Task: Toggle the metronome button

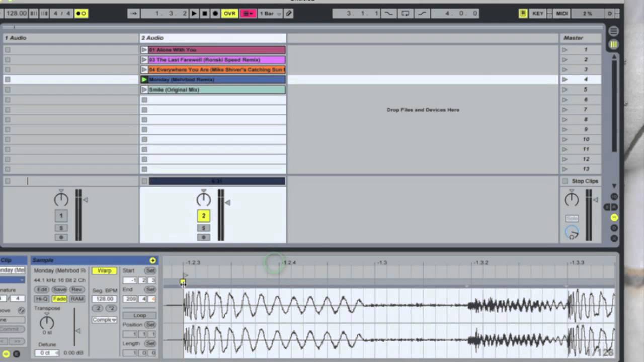Action: [x=81, y=14]
